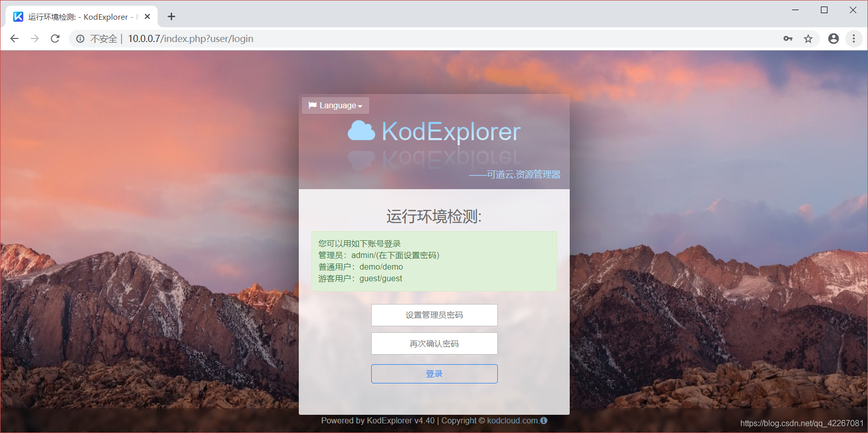Click the 登录 login button
868x433 pixels.
coord(434,374)
